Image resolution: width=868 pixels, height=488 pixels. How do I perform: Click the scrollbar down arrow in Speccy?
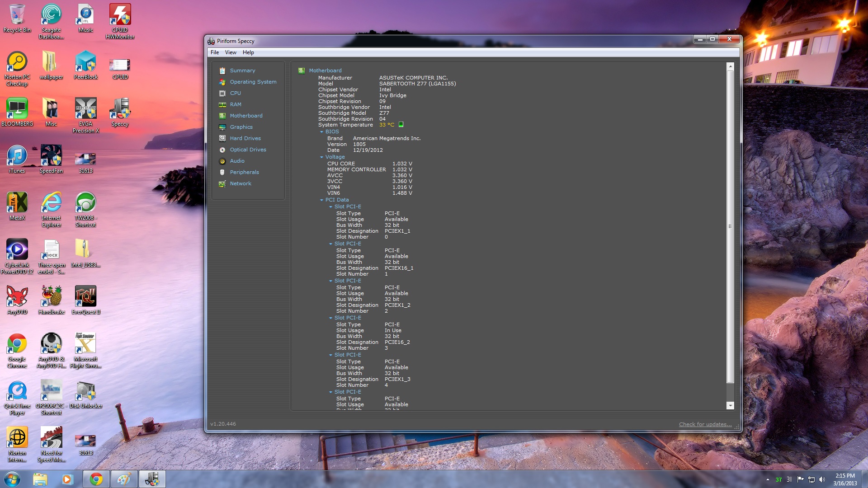click(730, 406)
